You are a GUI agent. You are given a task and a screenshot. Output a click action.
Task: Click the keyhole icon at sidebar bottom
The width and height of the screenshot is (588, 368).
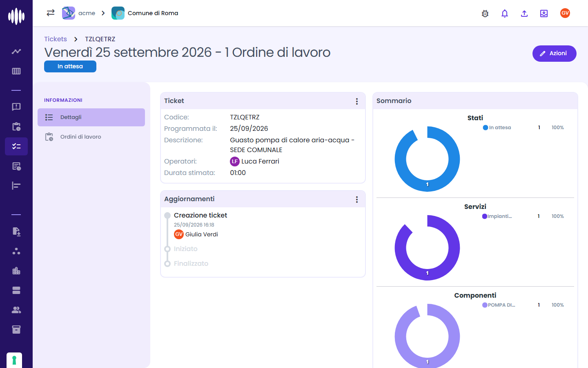[x=14, y=360]
